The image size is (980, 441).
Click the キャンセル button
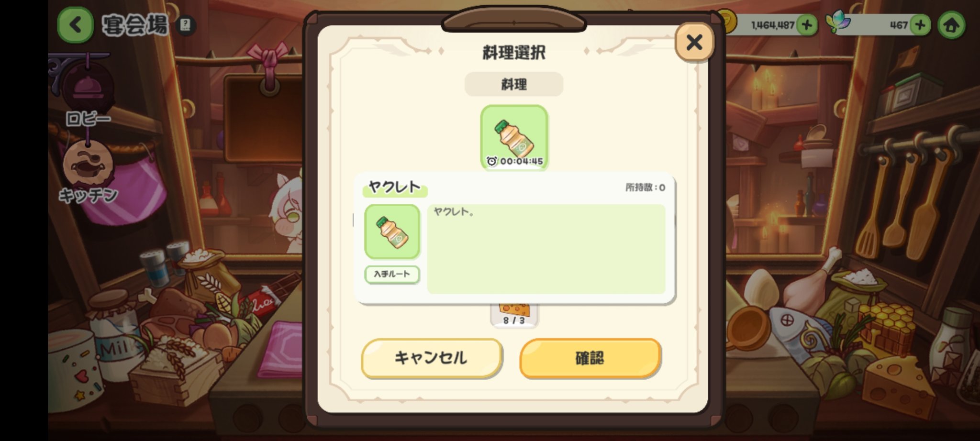tap(432, 358)
